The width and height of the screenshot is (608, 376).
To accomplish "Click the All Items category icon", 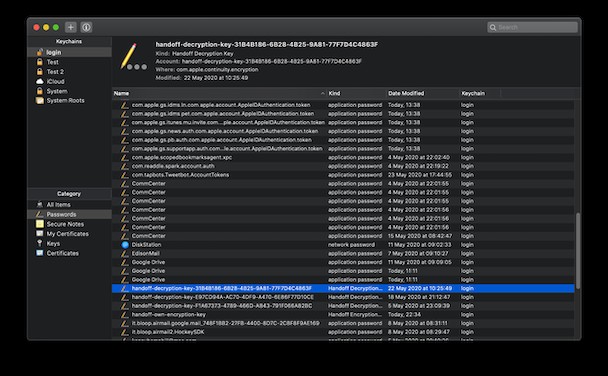I will pos(40,205).
